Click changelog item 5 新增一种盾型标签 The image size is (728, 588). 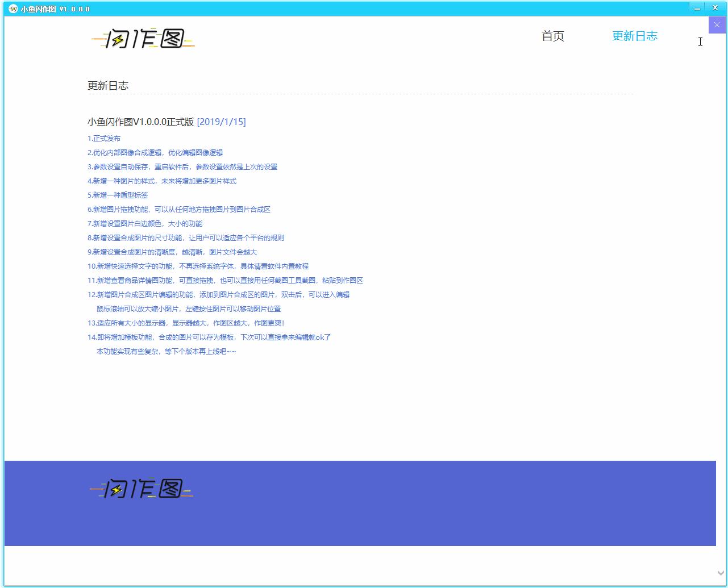pyautogui.click(x=118, y=195)
